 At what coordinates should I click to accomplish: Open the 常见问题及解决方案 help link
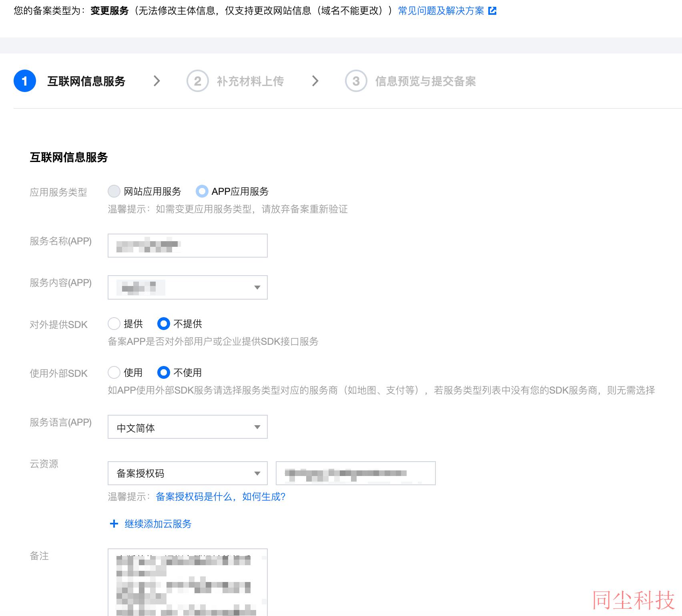pyautogui.click(x=441, y=11)
